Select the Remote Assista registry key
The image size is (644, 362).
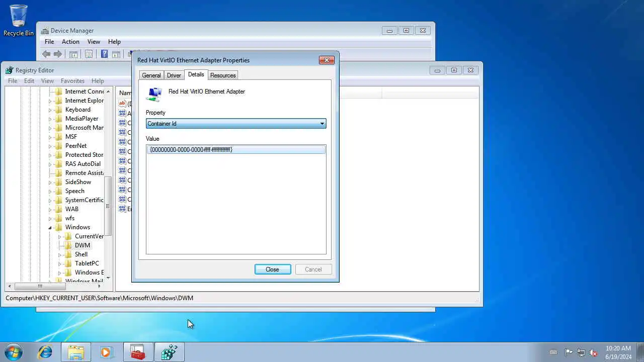(x=84, y=173)
